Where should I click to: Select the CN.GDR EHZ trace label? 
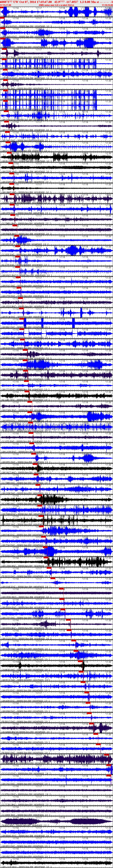pos(26,369)
